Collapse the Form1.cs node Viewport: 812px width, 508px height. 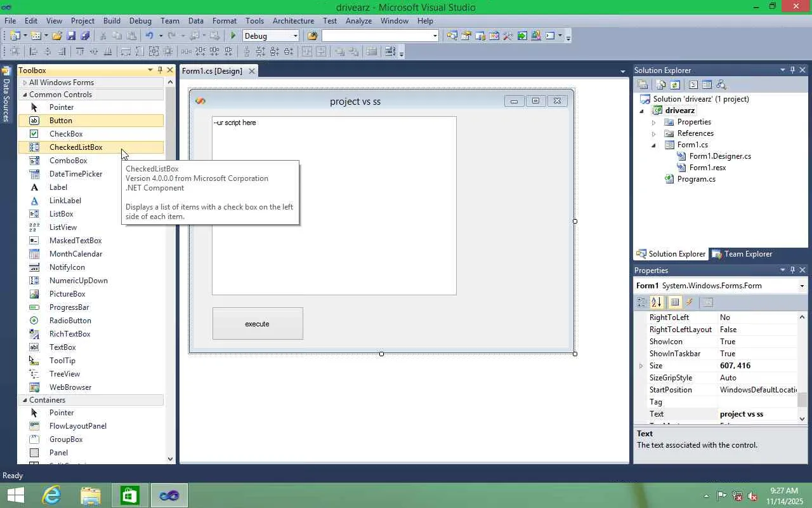click(x=653, y=145)
